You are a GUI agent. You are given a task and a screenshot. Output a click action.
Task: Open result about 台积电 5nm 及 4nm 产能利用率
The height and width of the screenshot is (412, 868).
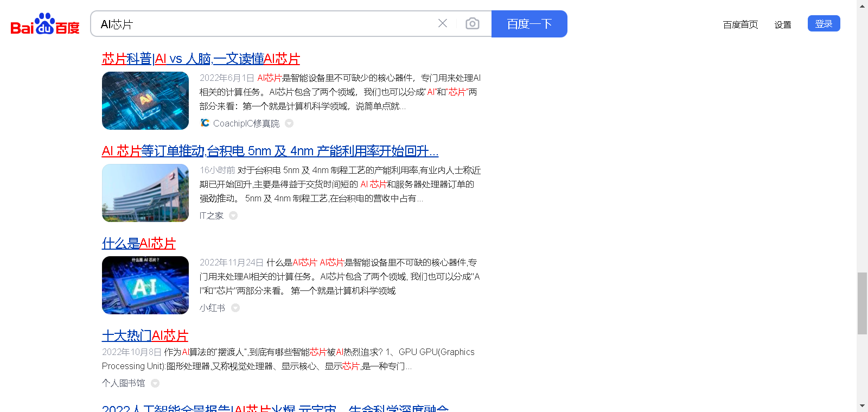tap(270, 151)
